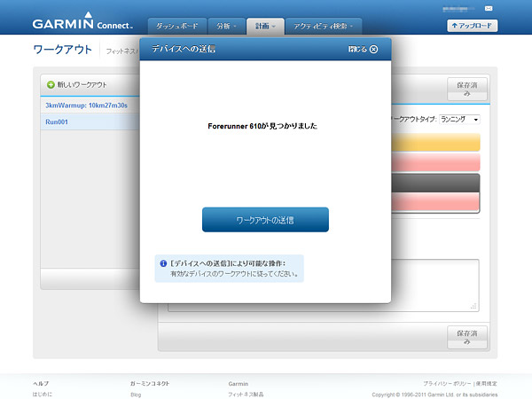The height and width of the screenshot is (399, 532).
Task: Select the dark gray workout step bar
Action: pos(435,184)
